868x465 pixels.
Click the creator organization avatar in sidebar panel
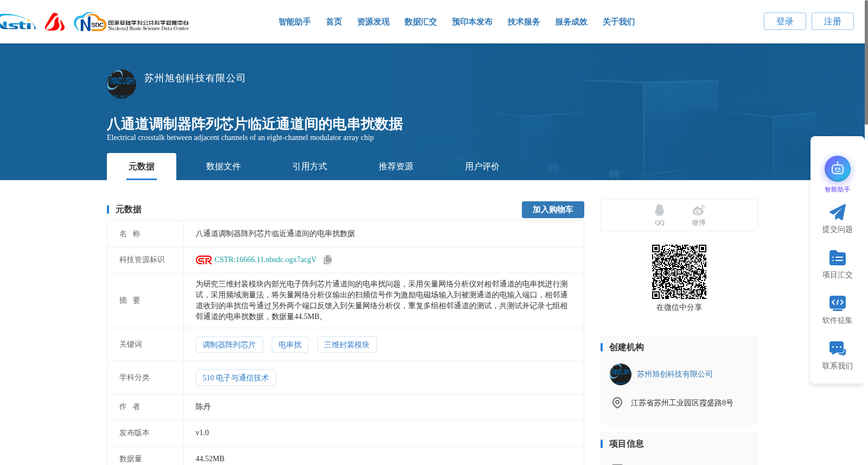621,374
